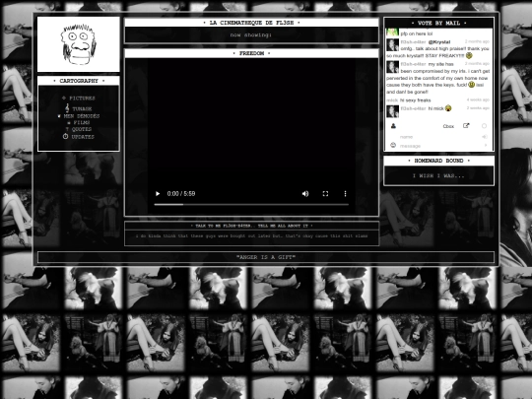Image resolution: width=532 pixels, height=399 pixels.
Task: Click the video time display 0:00 / 5:59
Action: coord(181,194)
